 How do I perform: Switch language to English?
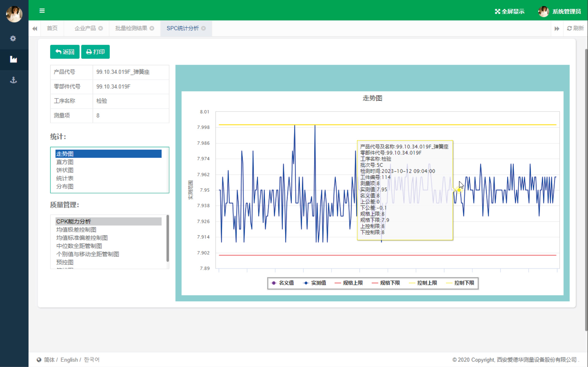pyautogui.click(x=69, y=360)
